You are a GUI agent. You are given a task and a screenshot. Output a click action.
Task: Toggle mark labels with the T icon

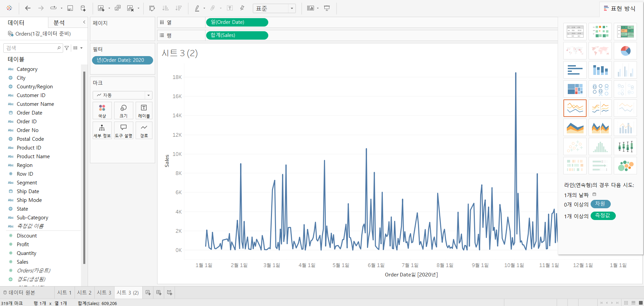click(x=230, y=8)
